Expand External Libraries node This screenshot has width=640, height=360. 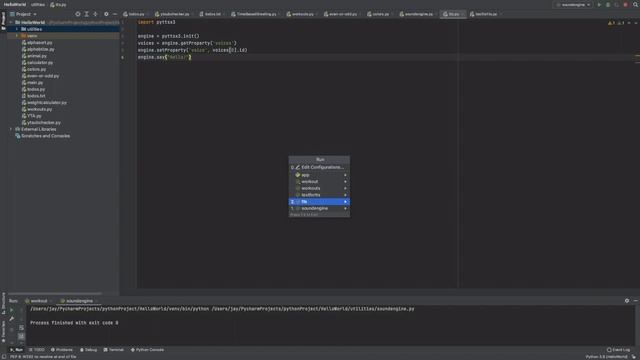pos(11,129)
